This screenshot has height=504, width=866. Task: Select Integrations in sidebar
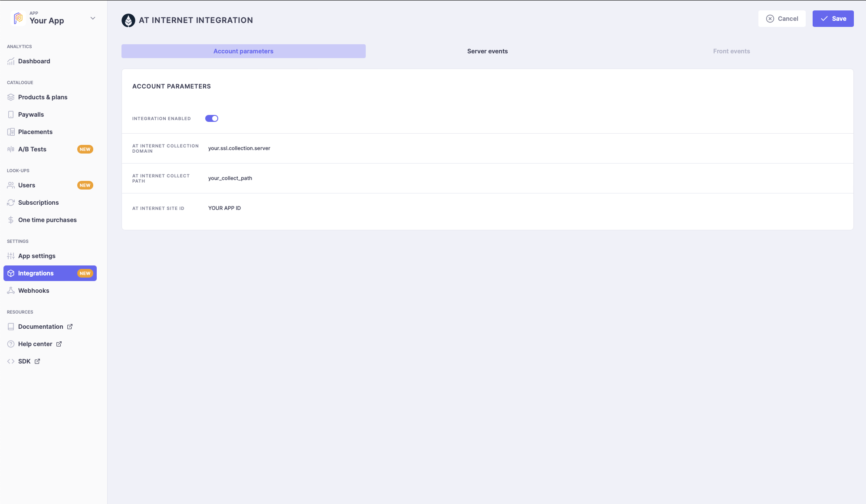point(50,273)
